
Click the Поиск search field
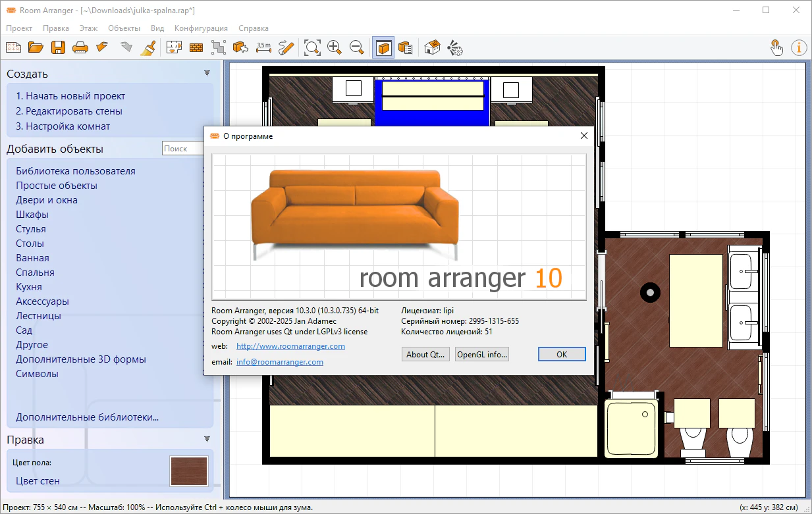pos(182,149)
